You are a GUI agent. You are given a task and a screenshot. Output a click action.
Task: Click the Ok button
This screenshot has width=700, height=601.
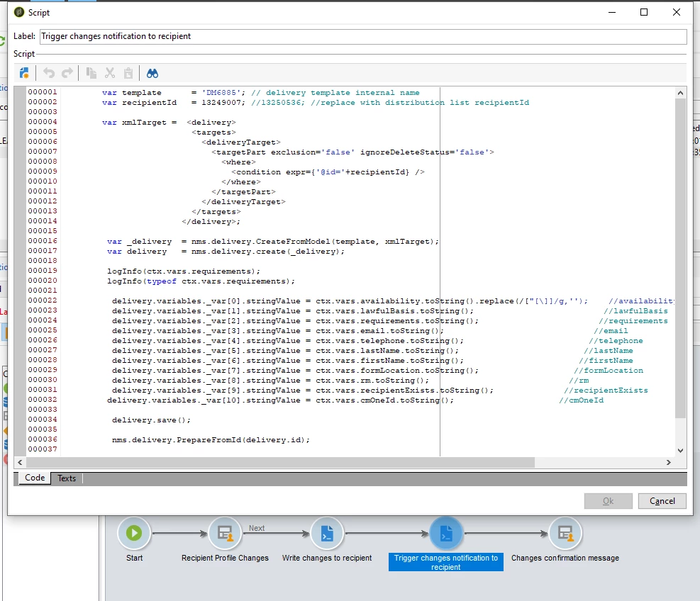[x=608, y=500]
